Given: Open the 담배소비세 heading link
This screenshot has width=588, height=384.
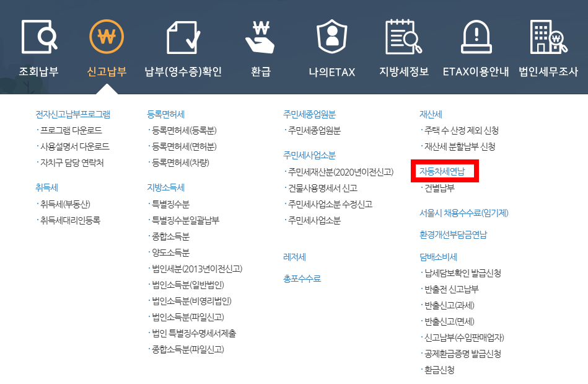Looking at the screenshot, I should 438,257.
